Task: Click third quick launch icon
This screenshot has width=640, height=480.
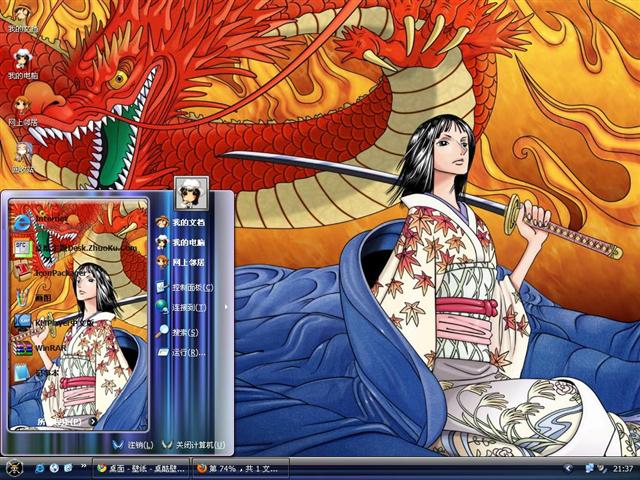Action: coord(68,468)
